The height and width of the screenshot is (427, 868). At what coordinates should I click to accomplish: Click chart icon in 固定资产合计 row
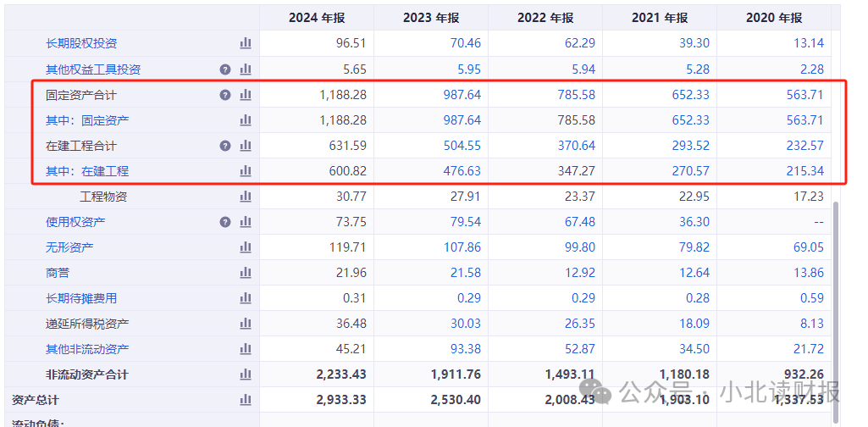coord(246,95)
